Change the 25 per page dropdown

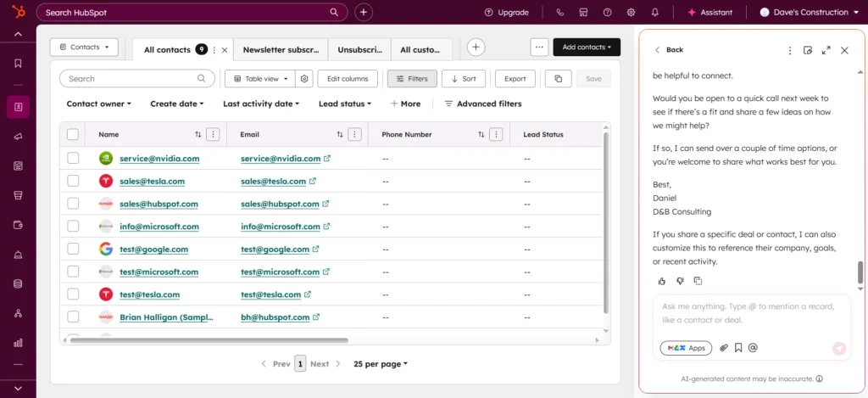pyautogui.click(x=381, y=364)
